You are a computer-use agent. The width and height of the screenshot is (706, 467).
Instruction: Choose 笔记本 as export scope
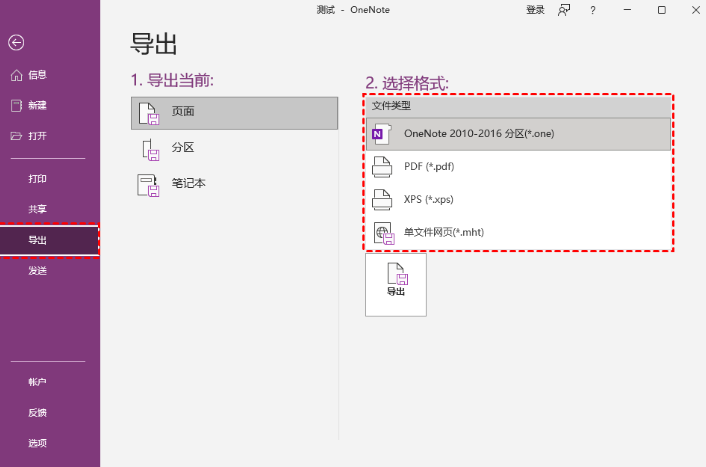coord(235,185)
